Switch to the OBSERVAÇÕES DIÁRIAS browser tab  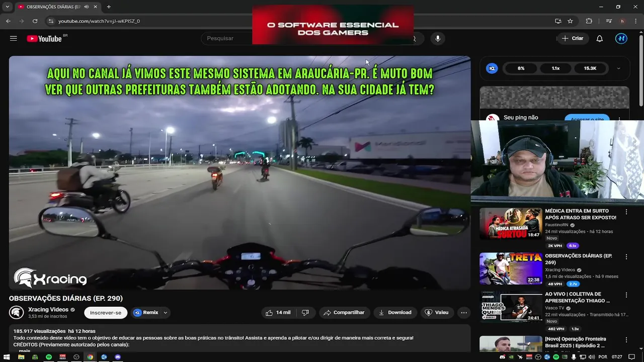click(x=53, y=7)
